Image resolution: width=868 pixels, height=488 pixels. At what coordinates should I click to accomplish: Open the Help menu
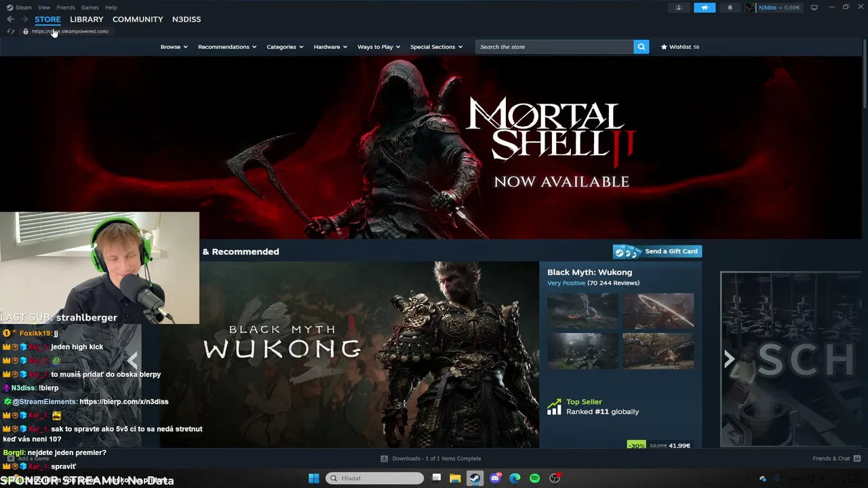pyautogui.click(x=111, y=7)
